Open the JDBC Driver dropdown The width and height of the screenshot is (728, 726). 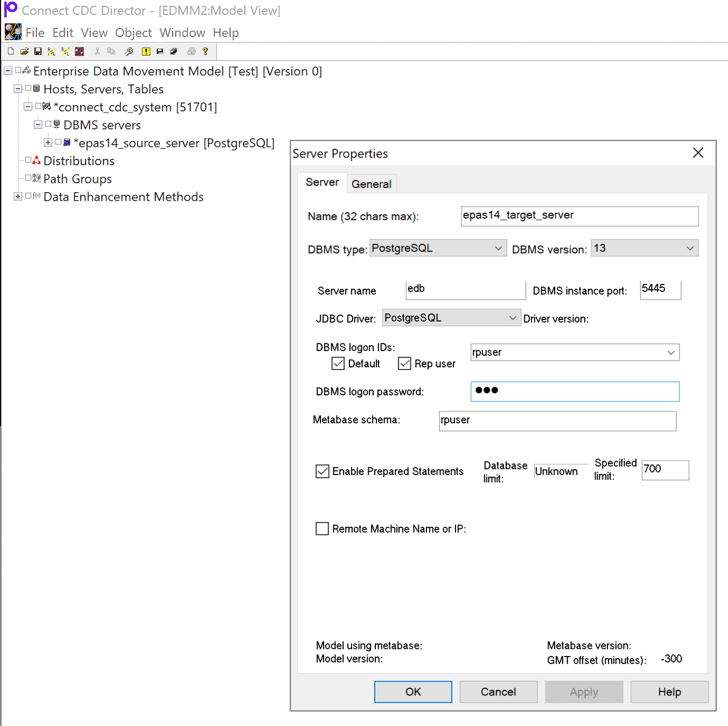pyautogui.click(x=512, y=318)
